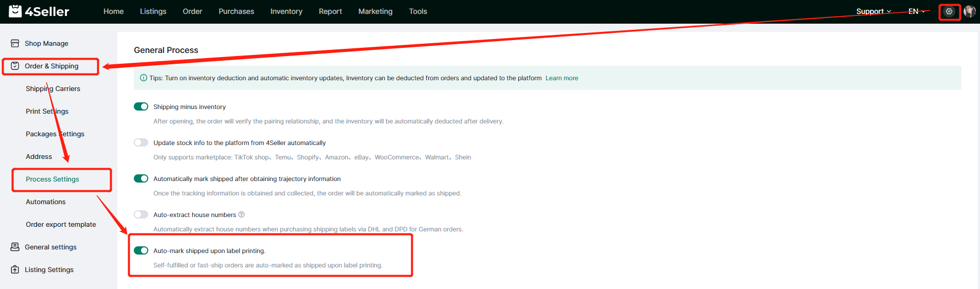The width and height of the screenshot is (980, 289).
Task: Click help icon beside Auto-extract house numbers
Action: (241, 215)
